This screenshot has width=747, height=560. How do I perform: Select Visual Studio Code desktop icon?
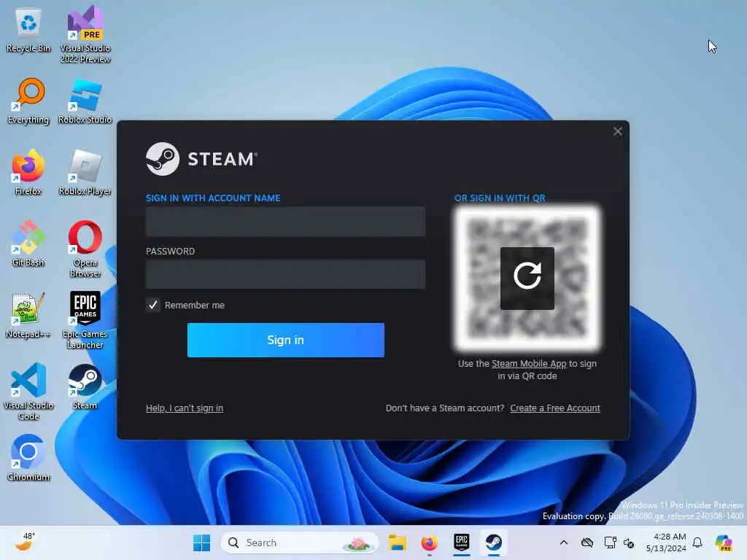[28, 392]
